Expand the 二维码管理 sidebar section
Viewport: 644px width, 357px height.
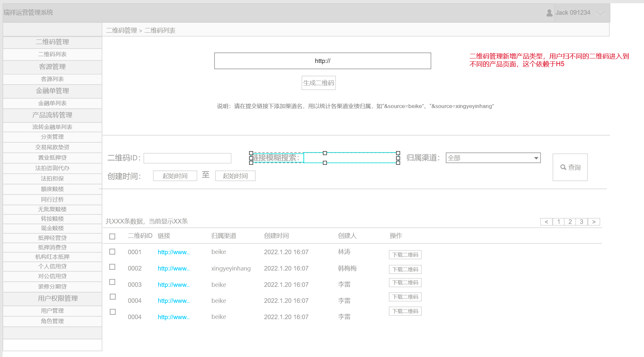click(52, 42)
